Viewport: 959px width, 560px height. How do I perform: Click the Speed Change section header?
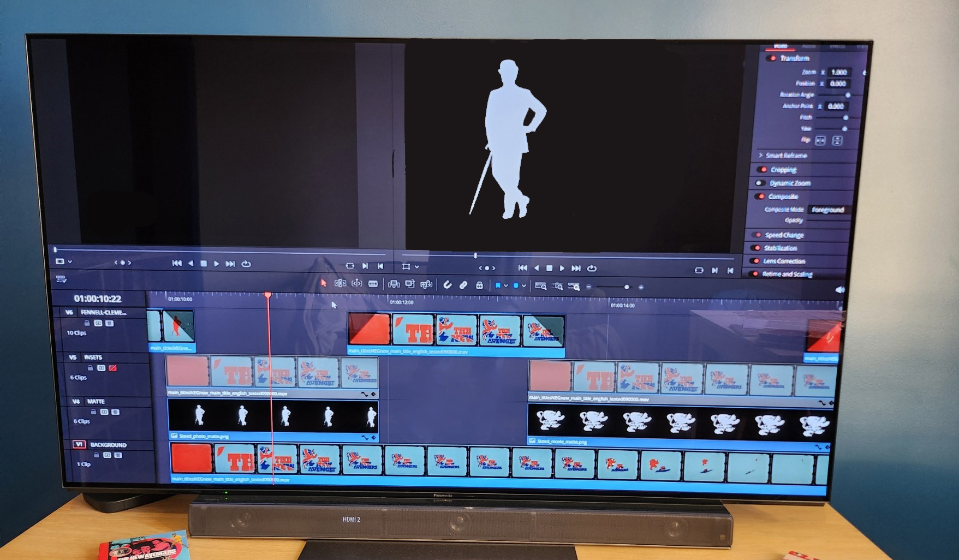click(784, 235)
